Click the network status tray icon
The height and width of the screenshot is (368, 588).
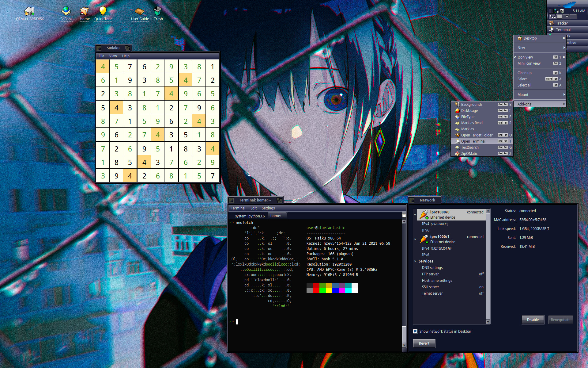(x=556, y=11)
